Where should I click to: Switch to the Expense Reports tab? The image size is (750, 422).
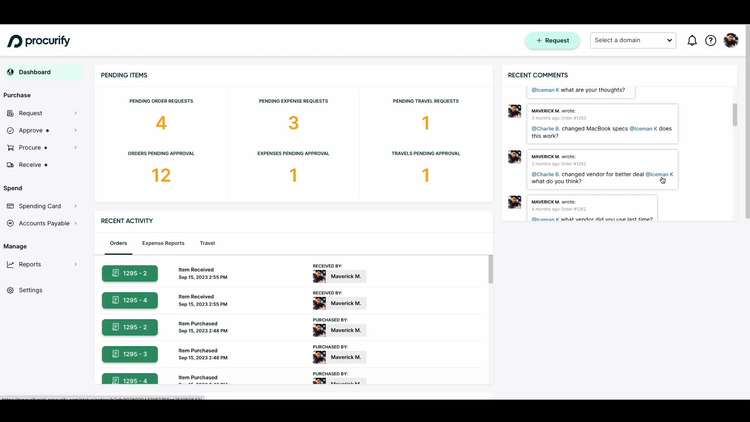(x=163, y=243)
